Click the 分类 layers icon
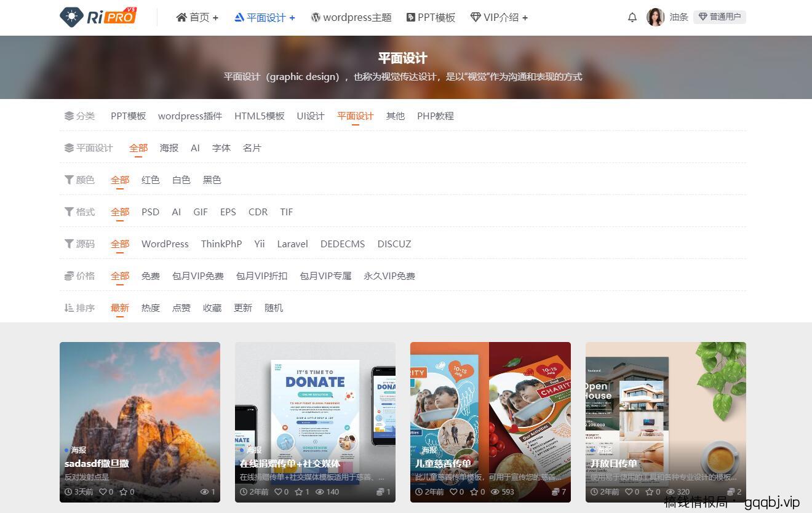Viewport: 812px width, 513px height. click(69, 116)
